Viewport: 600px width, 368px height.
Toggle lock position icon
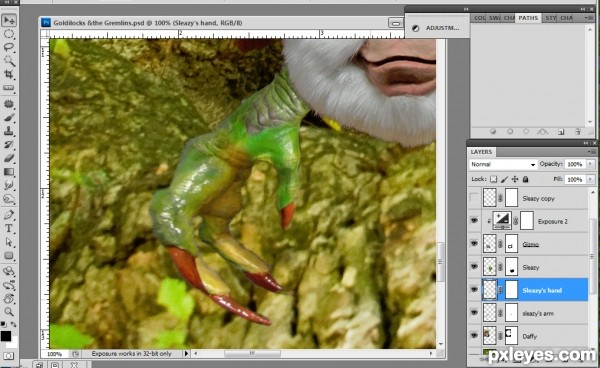tap(515, 179)
